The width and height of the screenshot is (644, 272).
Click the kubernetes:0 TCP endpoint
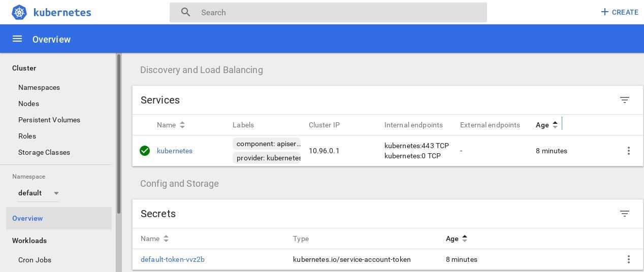412,156
